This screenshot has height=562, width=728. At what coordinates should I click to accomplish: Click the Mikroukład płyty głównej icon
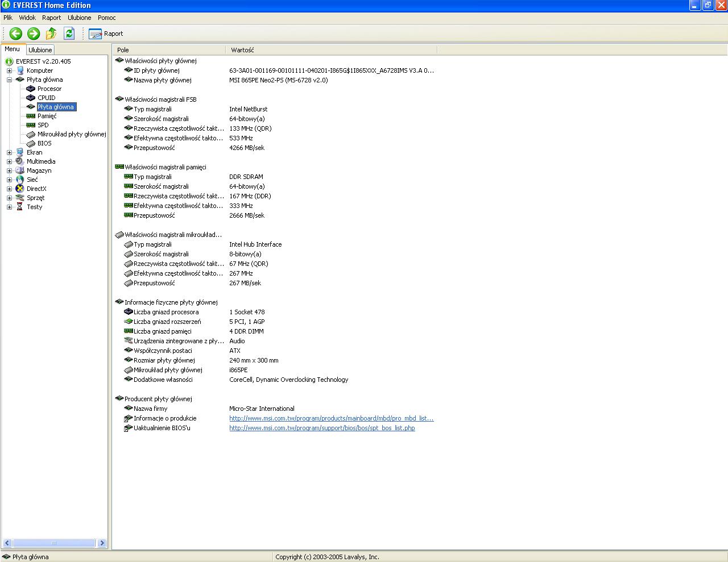pyautogui.click(x=31, y=134)
